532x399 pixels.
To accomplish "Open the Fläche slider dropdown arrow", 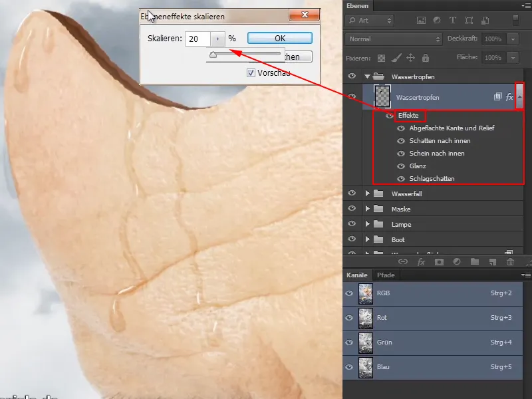I will click(x=513, y=58).
